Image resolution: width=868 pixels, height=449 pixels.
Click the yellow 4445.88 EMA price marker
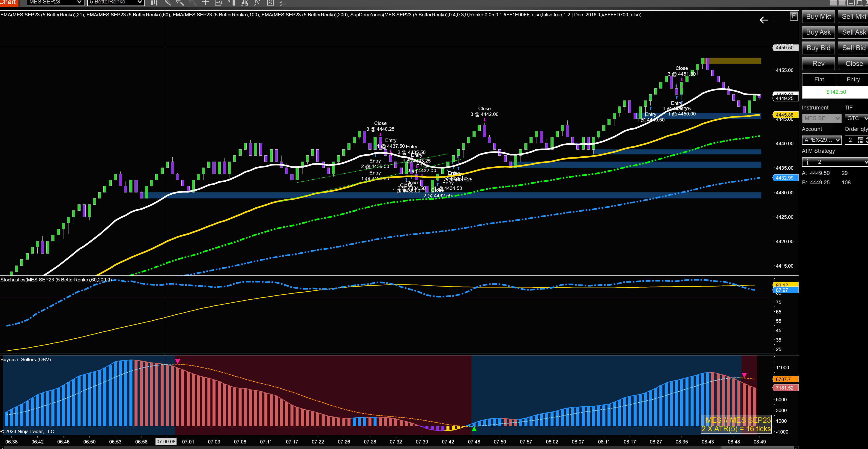pos(785,115)
